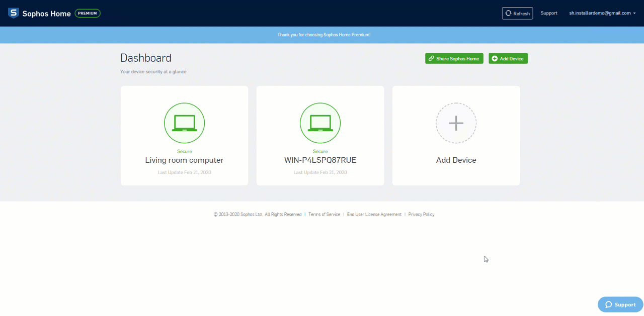This screenshot has width=644, height=316.
Task: Click the dashed plus circle icon
Action: 456,123
